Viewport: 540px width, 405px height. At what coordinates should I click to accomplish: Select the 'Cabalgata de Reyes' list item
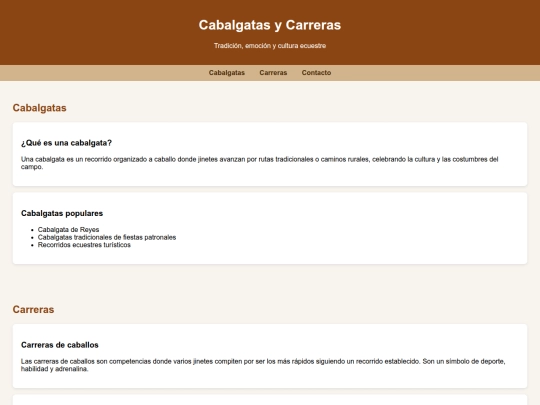click(x=69, y=229)
